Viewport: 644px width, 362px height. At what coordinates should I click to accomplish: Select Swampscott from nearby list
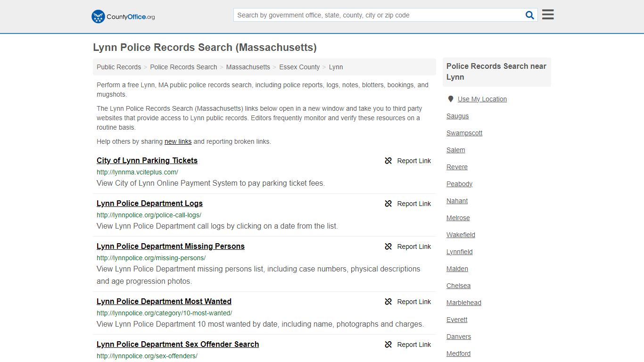464,133
